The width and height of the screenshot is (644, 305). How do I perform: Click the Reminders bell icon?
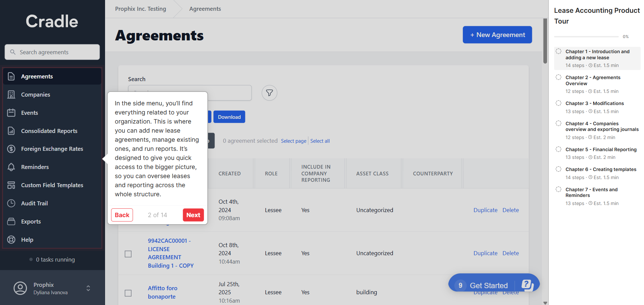pyautogui.click(x=11, y=167)
